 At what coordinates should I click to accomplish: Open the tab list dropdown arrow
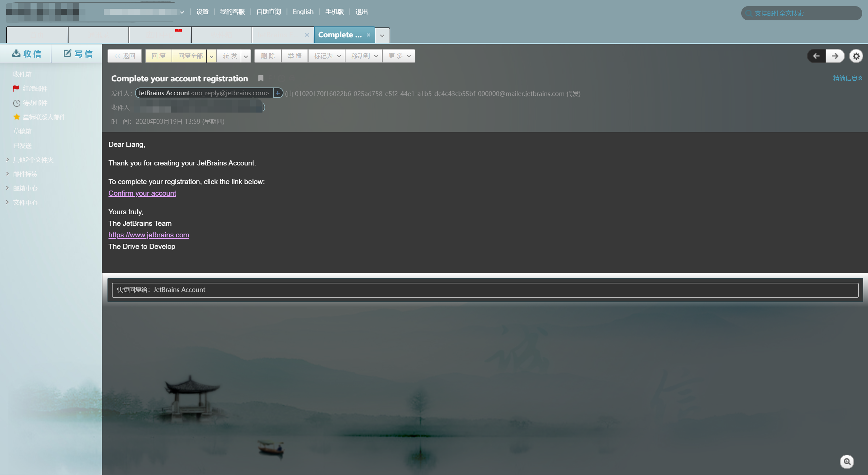pos(382,35)
